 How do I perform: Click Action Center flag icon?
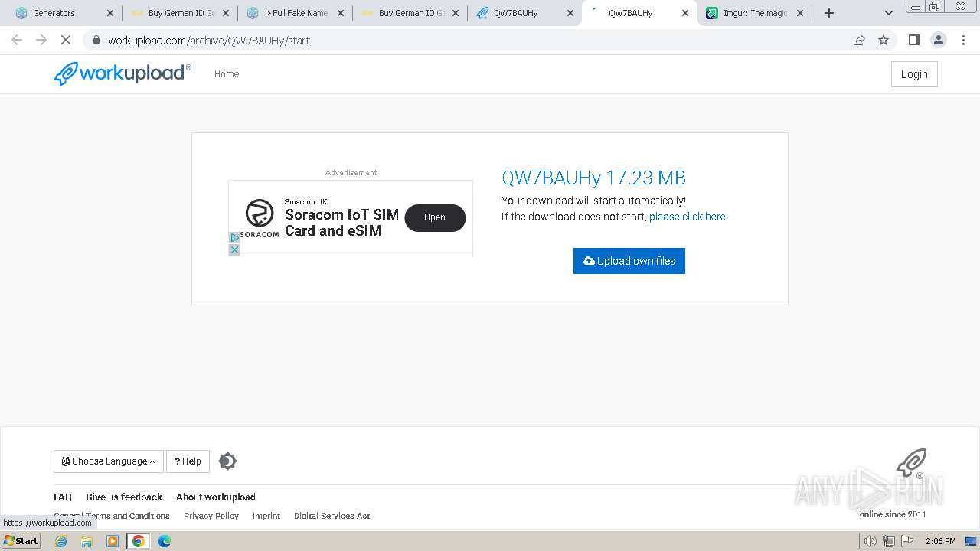coord(907,541)
